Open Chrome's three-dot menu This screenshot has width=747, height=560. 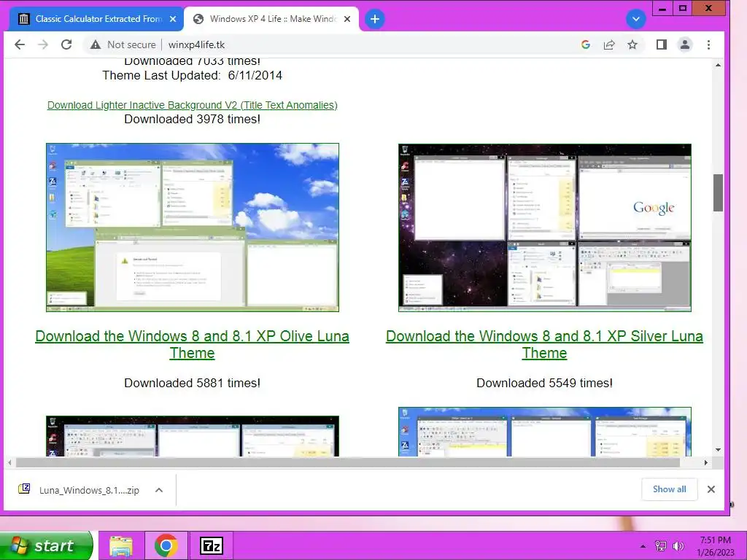click(708, 44)
